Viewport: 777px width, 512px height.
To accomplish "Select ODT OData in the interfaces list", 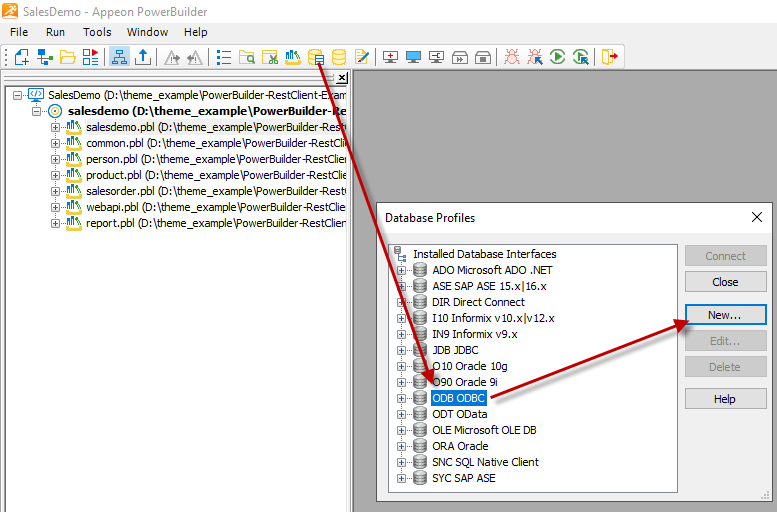I will coord(459,414).
